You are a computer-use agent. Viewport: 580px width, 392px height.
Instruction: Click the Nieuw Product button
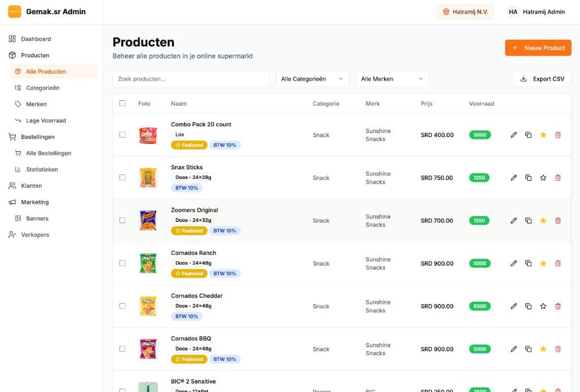pos(538,48)
